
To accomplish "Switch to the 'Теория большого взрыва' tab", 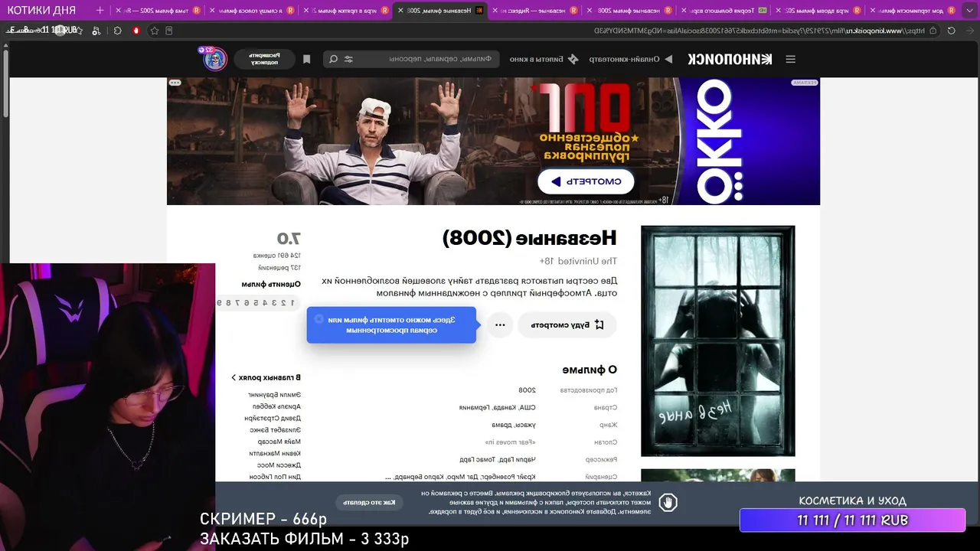I will point(725,11).
